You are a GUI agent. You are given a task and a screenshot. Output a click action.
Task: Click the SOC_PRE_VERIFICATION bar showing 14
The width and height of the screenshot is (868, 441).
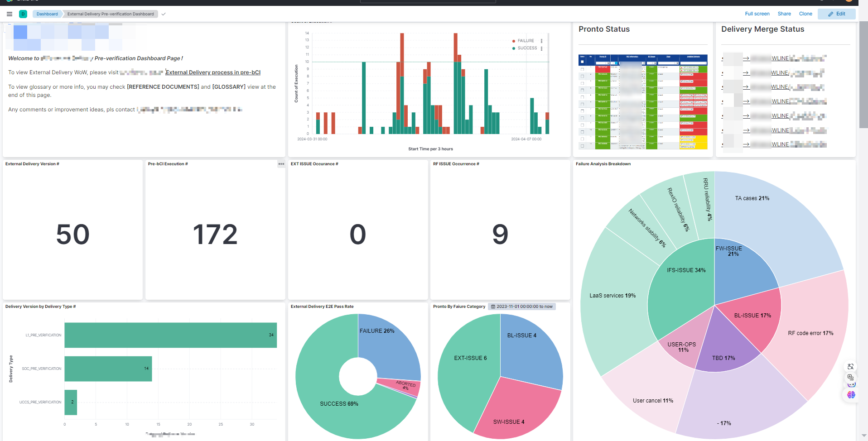108,369
